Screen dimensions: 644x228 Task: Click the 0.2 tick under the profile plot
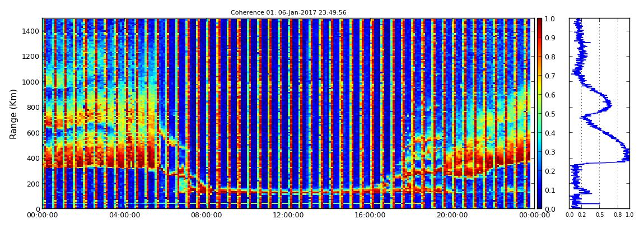[582, 215]
